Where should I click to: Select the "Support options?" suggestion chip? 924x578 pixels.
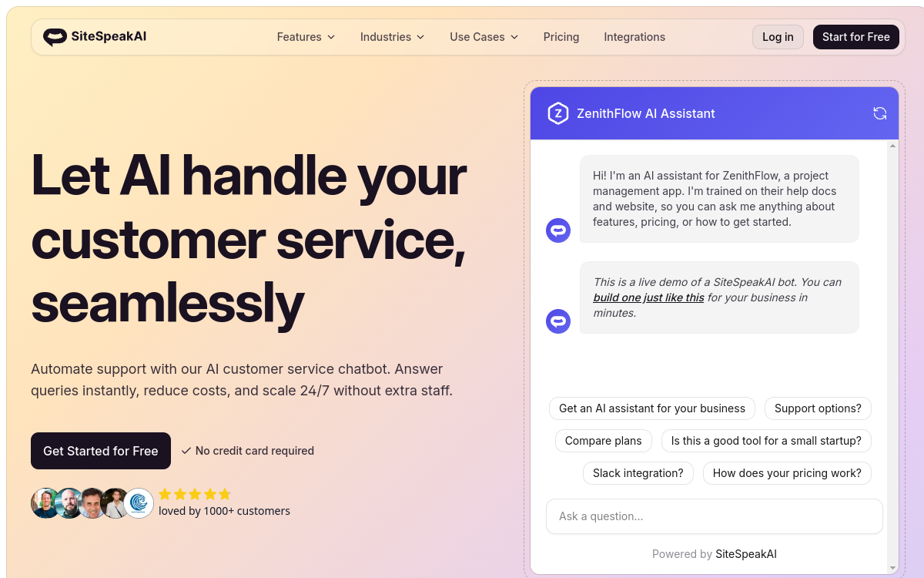(818, 408)
